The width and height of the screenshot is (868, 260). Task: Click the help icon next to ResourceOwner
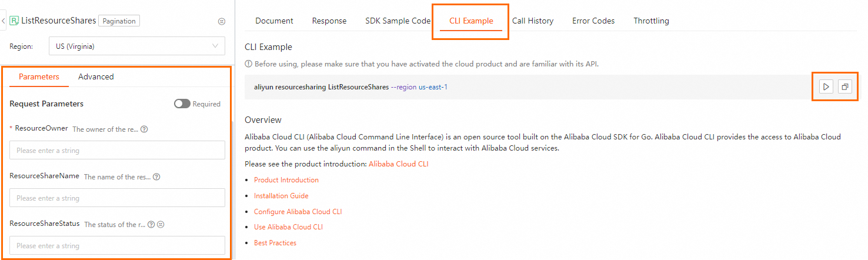point(144,129)
